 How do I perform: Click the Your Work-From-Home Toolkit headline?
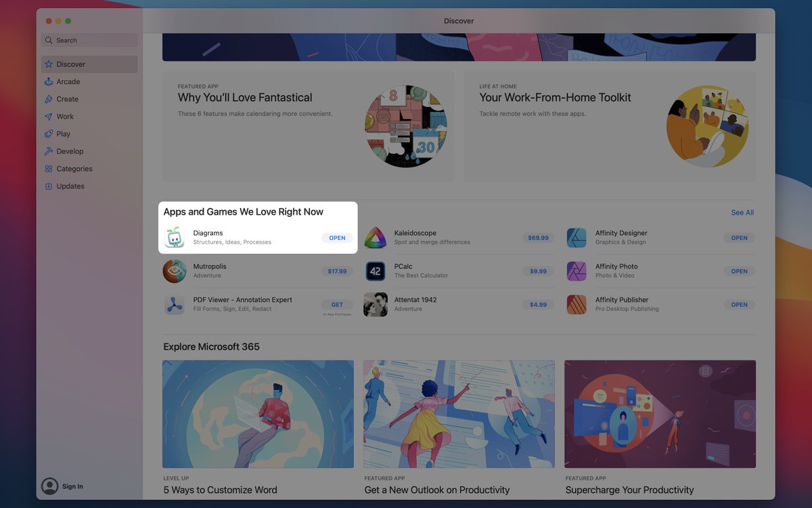(555, 98)
